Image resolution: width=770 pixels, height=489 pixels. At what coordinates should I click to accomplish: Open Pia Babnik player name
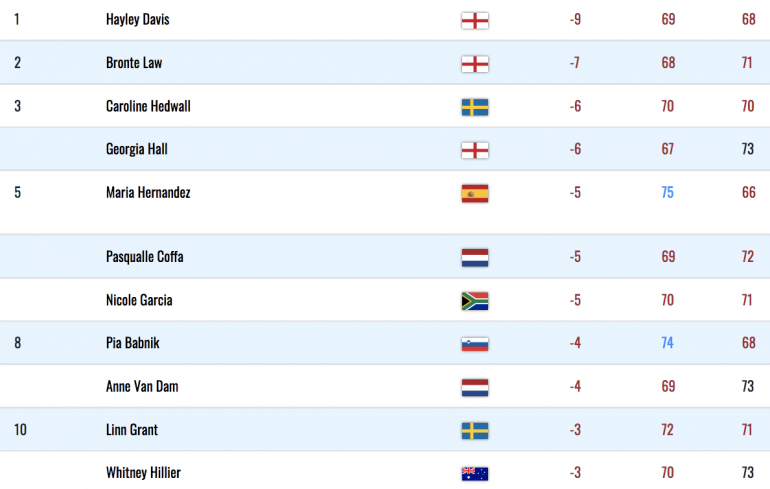point(133,343)
